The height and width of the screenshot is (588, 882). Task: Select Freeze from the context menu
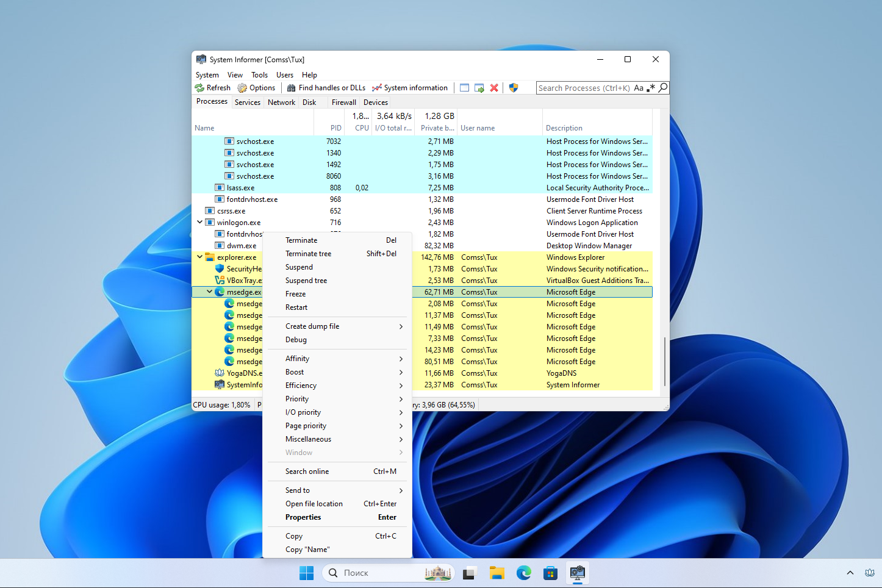[x=337, y=294]
